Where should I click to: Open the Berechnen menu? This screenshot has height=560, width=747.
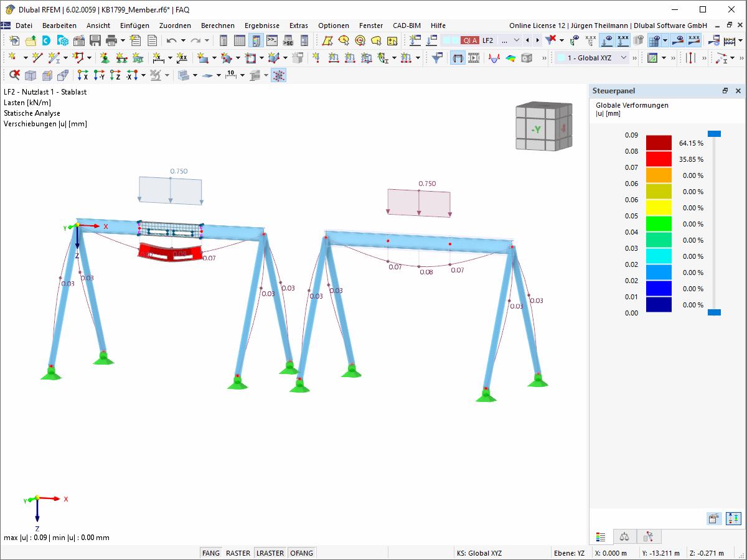tap(218, 26)
